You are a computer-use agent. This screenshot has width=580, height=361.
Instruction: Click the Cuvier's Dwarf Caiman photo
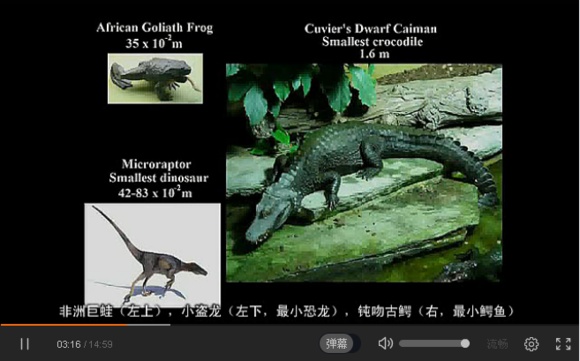coord(364,173)
